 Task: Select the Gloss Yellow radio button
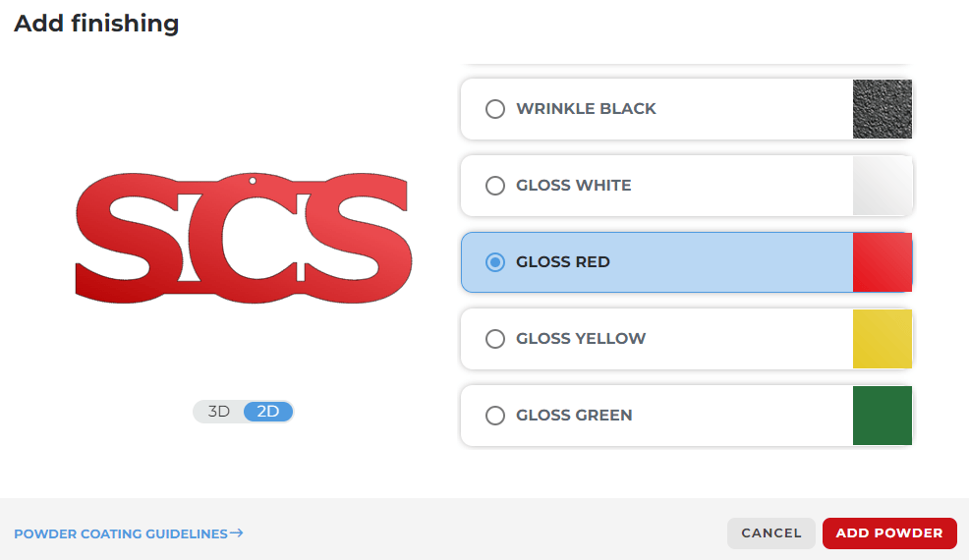click(495, 339)
